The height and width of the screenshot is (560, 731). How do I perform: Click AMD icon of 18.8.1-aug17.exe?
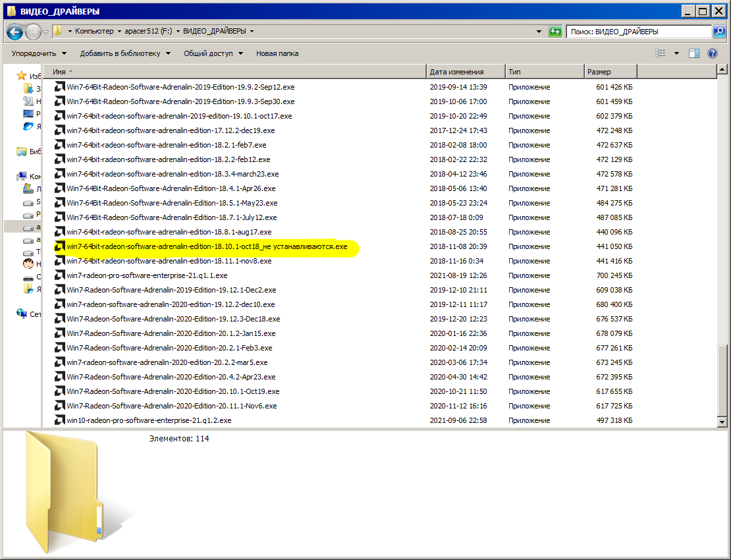60,232
